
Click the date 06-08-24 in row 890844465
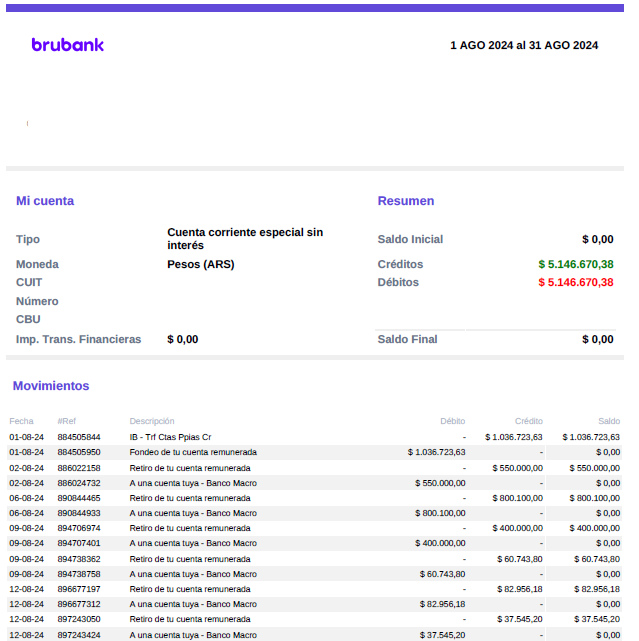pos(27,498)
